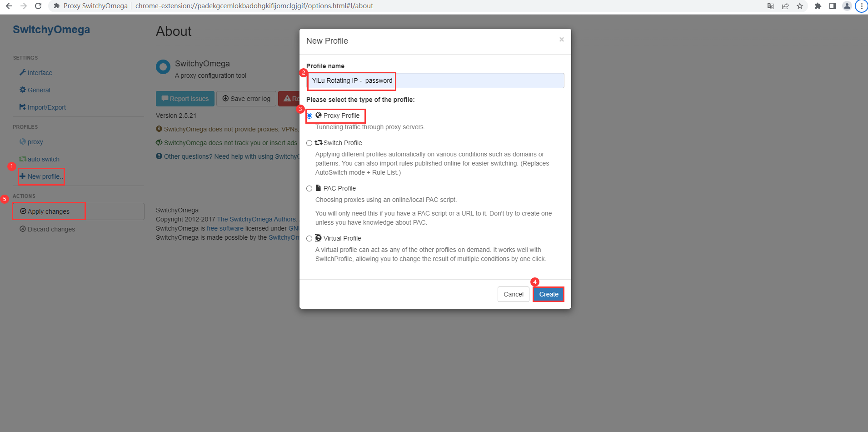This screenshot has width=868, height=432.
Task: Click the gear icon beside General
Action: click(22, 90)
